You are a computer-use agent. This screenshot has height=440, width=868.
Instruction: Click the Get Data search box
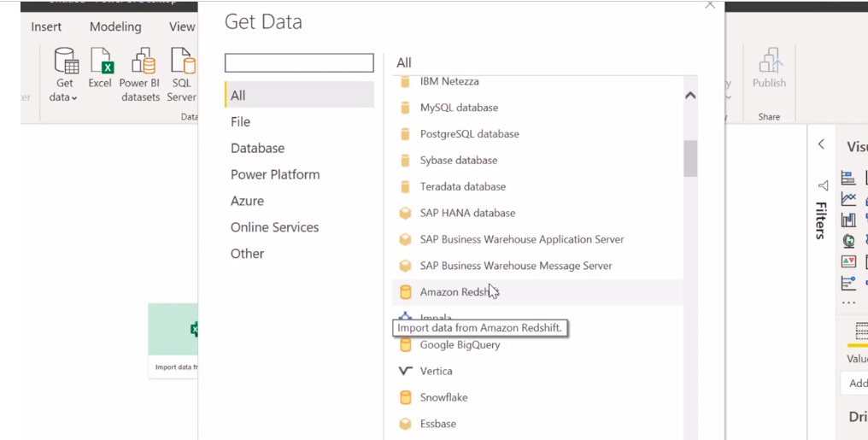[300, 62]
